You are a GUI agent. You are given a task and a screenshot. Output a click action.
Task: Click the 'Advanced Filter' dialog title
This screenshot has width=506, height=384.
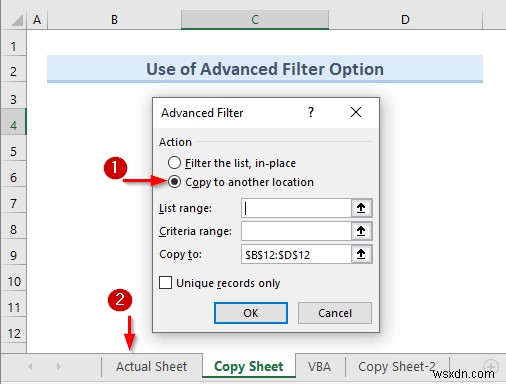coord(202,113)
